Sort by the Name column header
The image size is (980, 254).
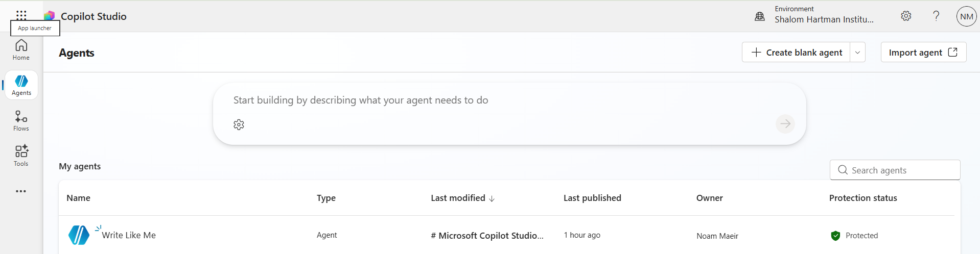(x=78, y=198)
